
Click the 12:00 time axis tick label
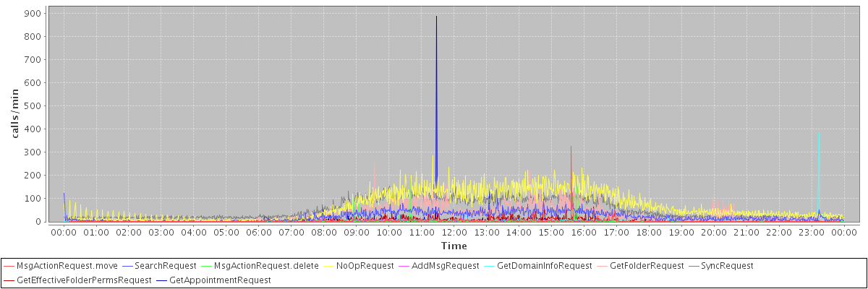[x=454, y=233]
